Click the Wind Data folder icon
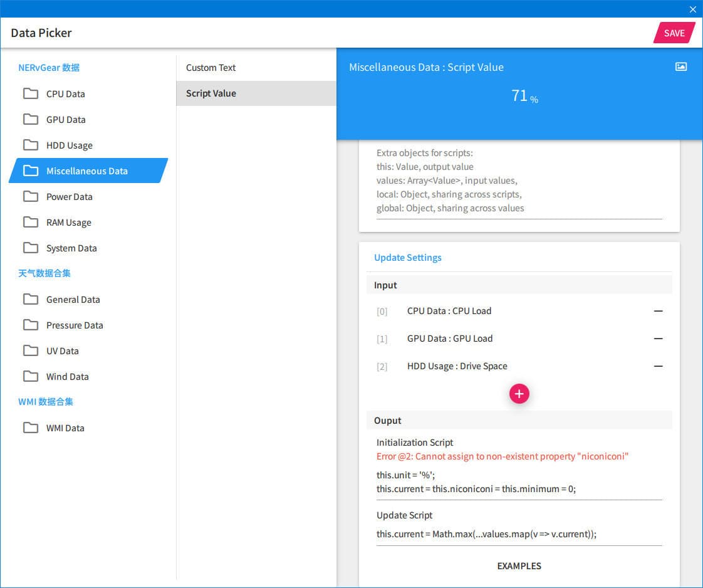The height and width of the screenshot is (588, 703). (x=31, y=376)
